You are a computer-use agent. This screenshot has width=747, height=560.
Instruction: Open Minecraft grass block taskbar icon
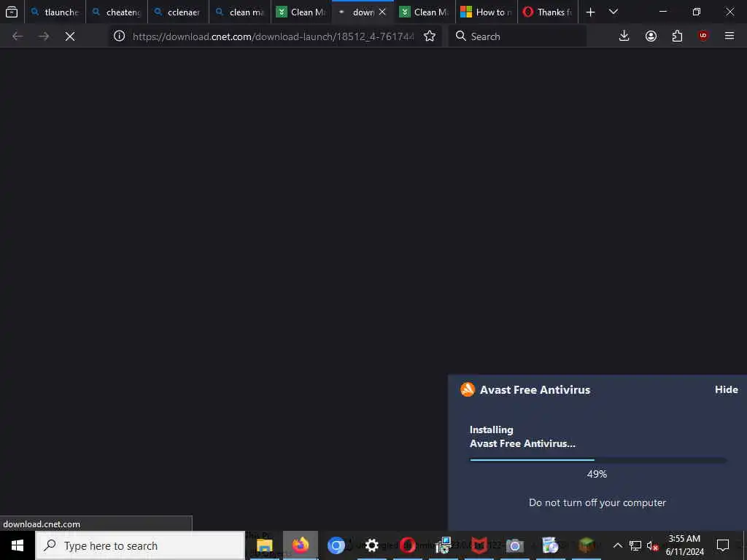coord(587,545)
